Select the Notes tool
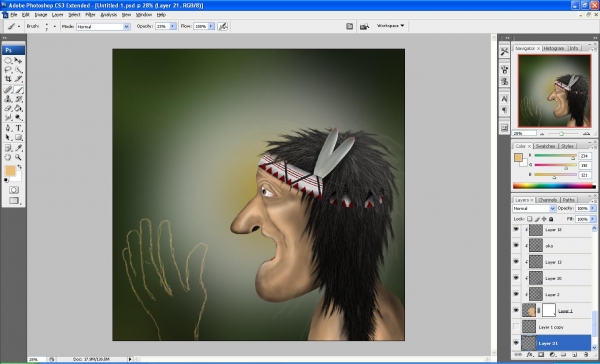Screen dimensions: 600x364 tap(8, 148)
